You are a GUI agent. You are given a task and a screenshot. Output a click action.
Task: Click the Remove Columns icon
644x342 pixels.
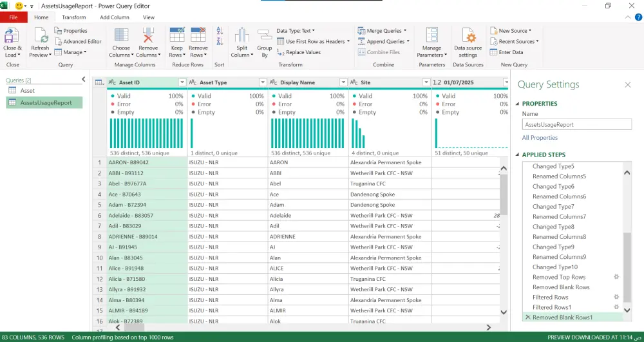point(148,35)
